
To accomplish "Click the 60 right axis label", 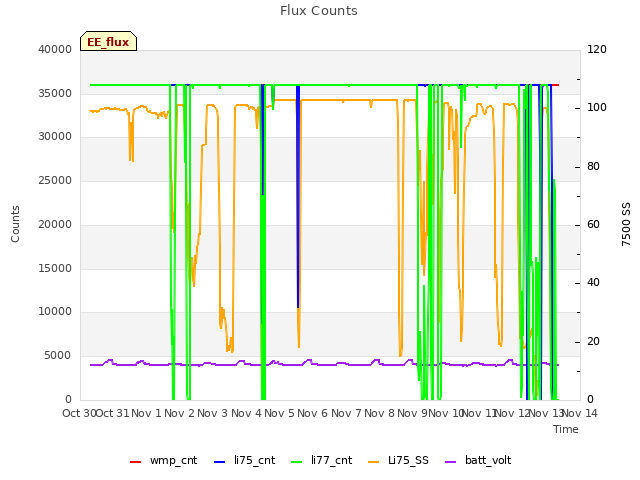I will (593, 224).
